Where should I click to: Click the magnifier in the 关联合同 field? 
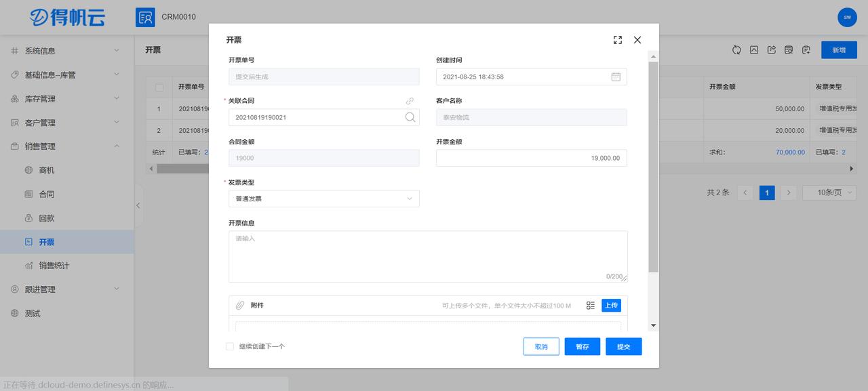pyautogui.click(x=410, y=117)
